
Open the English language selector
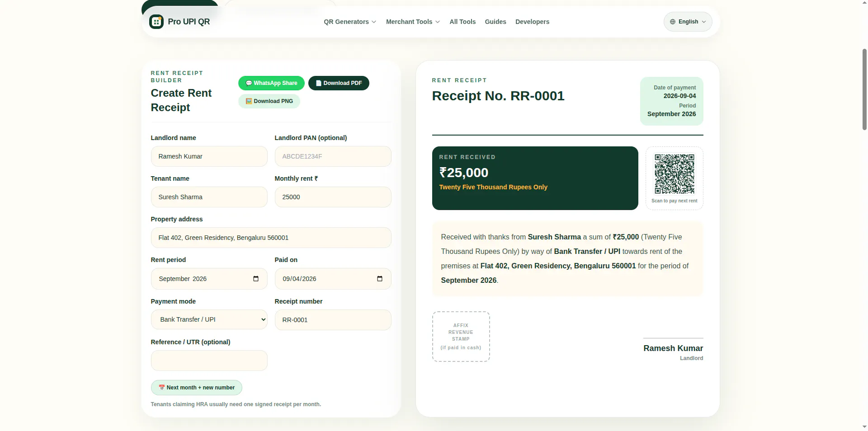pos(688,22)
